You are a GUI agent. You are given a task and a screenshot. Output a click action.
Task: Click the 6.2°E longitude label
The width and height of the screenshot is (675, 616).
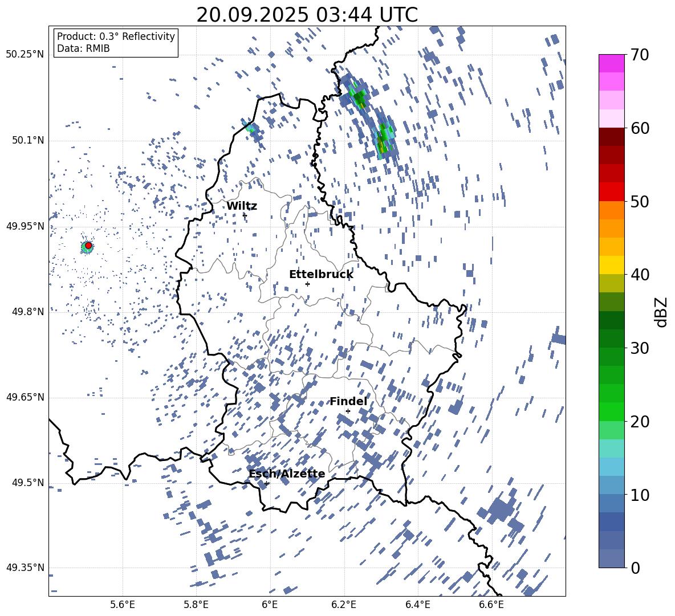click(344, 605)
